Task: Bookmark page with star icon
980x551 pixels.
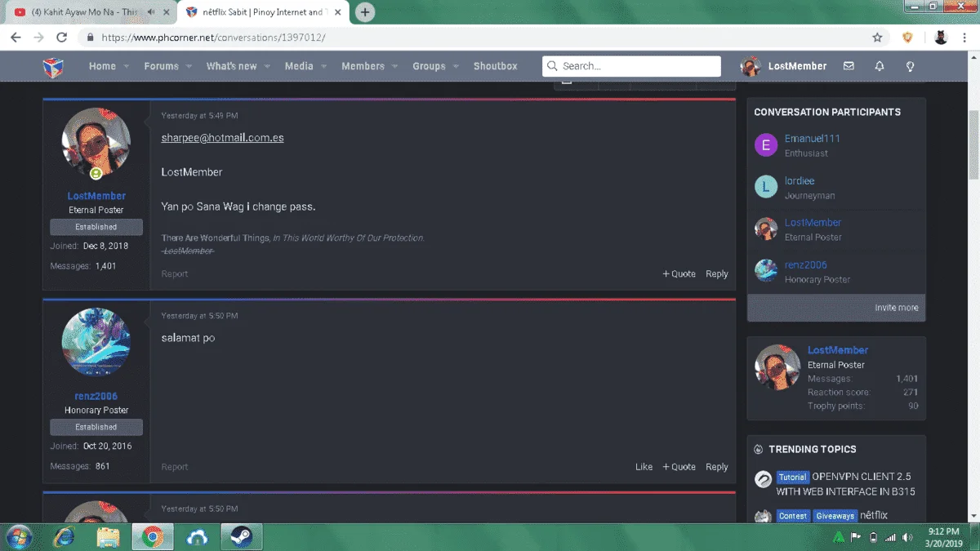Action: click(x=877, y=38)
